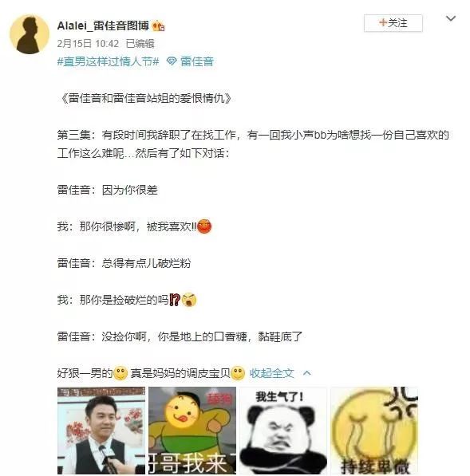Click the super topic diamond icon

pyautogui.click(x=172, y=61)
